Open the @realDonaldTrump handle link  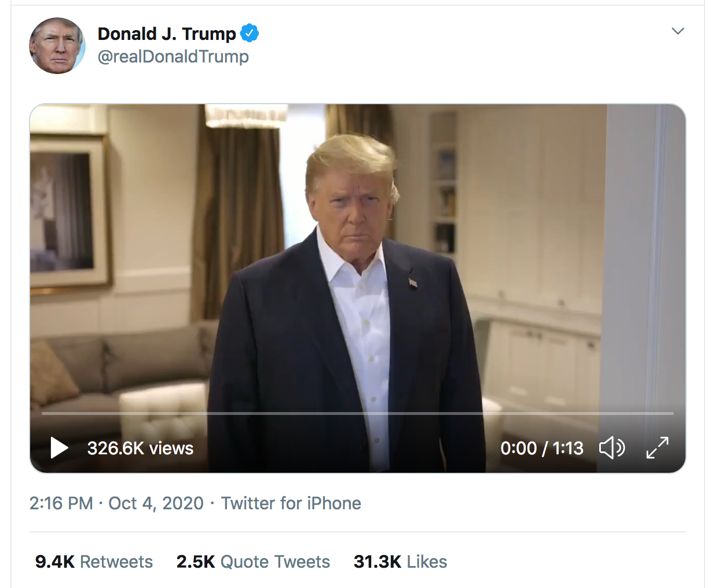tap(173, 57)
